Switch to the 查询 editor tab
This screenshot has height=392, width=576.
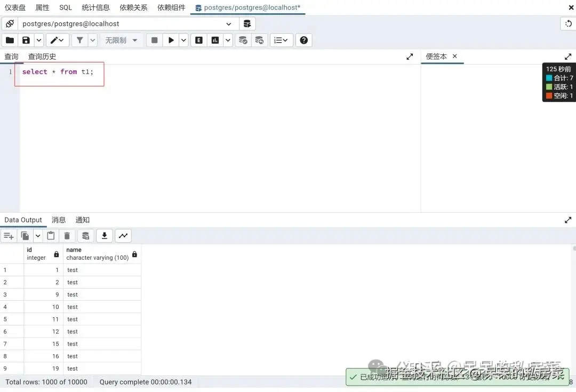(x=11, y=57)
